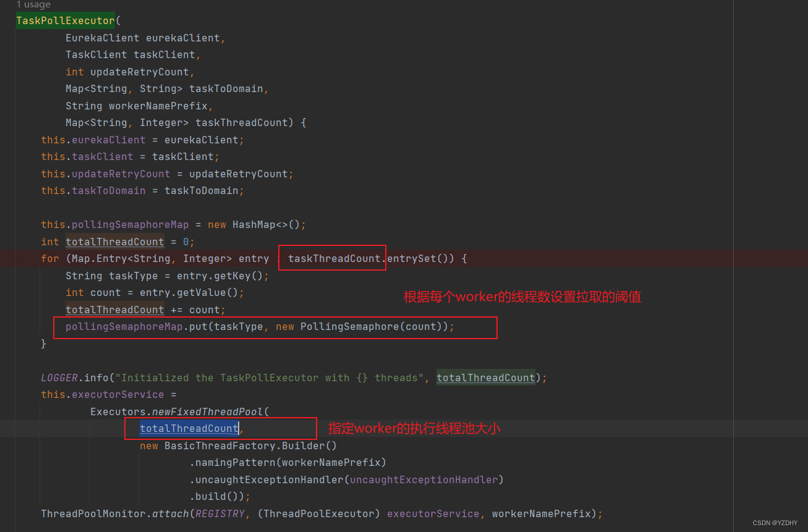Click the "for" keyword of the loop
The height and width of the screenshot is (532, 808).
[50, 259]
